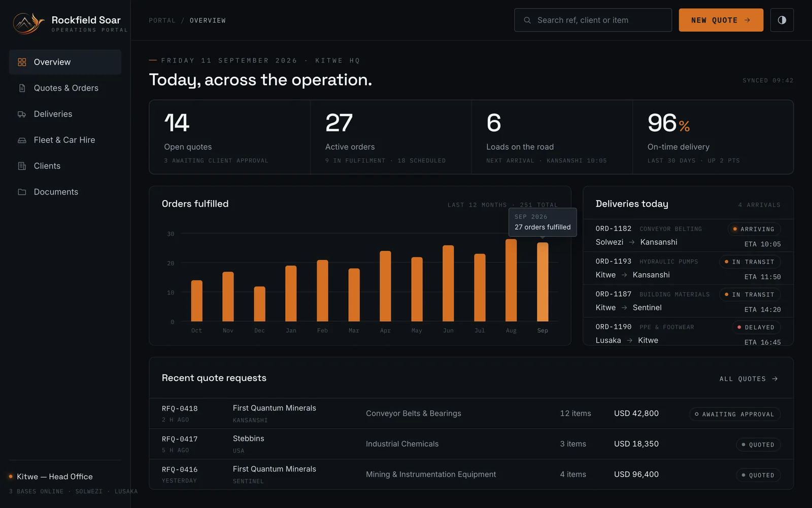Image resolution: width=812 pixels, height=508 pixels.
Task: Open the Active orders stat card
Action: [x=391, y=137]
